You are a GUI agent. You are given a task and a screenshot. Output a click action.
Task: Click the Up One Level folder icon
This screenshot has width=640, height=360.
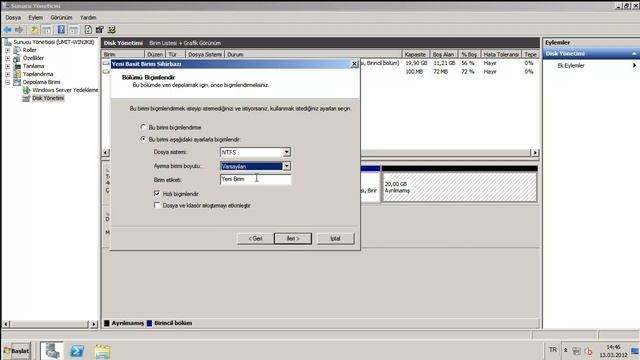[34, 30]
